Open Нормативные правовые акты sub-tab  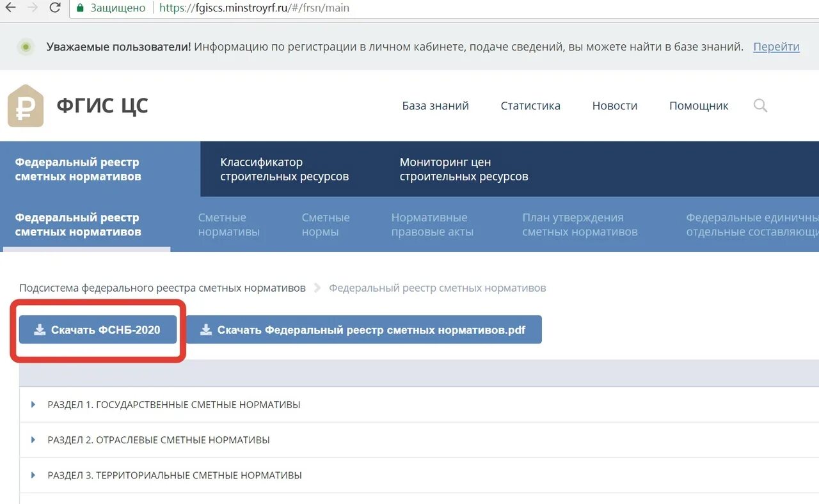pyautogui.click(x=433, y=224)
